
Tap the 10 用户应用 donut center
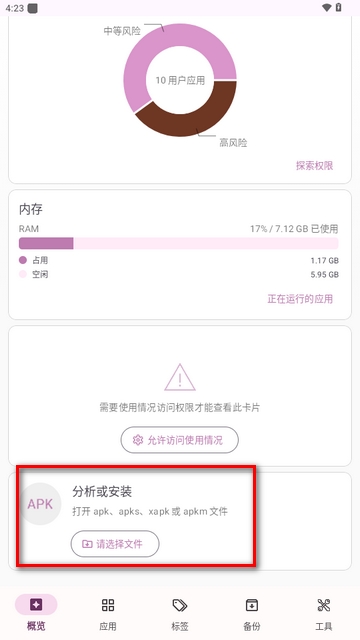[180, 80]
